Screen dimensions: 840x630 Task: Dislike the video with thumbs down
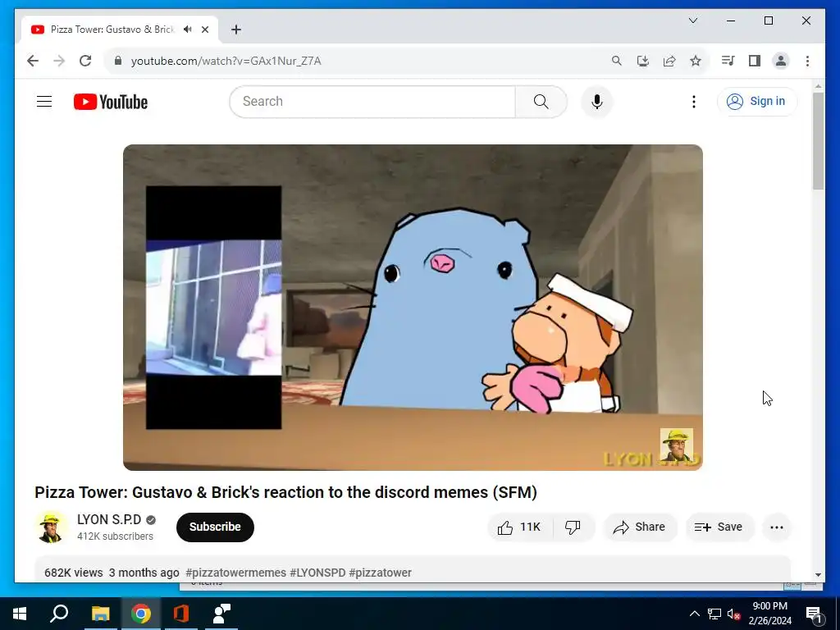click(x=573, y=527)
